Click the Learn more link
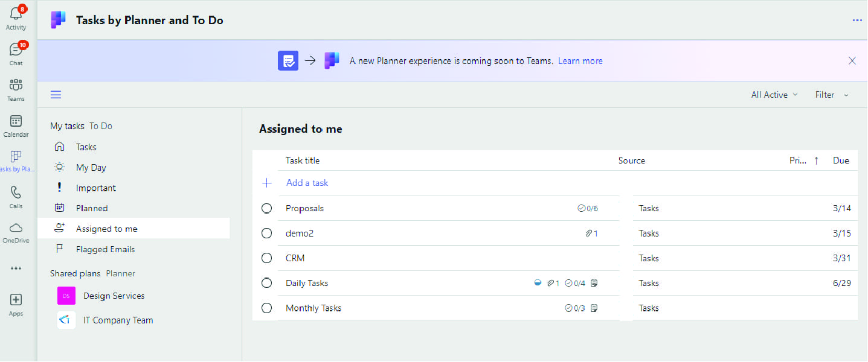 (x=580, y=61)
